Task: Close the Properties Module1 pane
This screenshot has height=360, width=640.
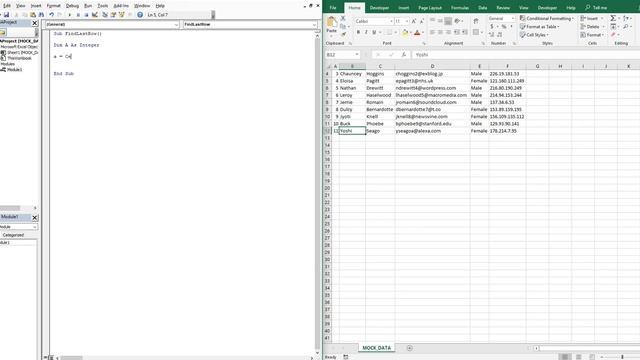Action: [35, 218]
